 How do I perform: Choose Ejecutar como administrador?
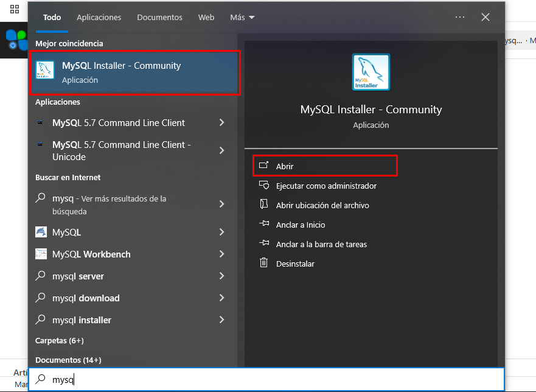(325, 186)
